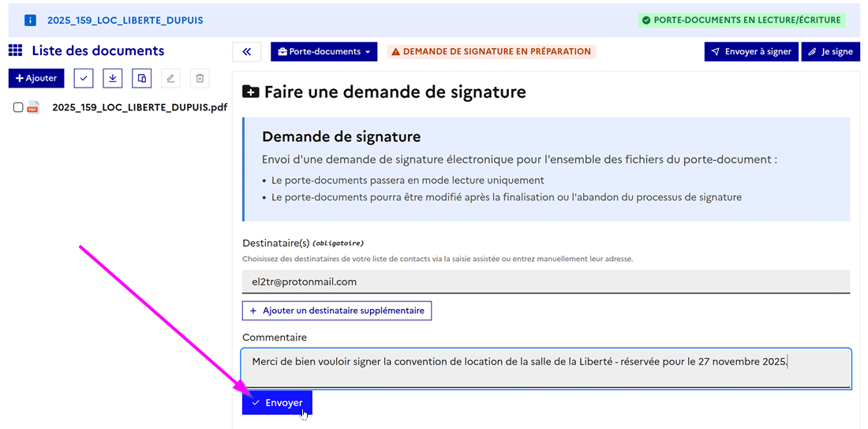
Task: Click inside the Commentaire text area
Action: pos(546,367)
